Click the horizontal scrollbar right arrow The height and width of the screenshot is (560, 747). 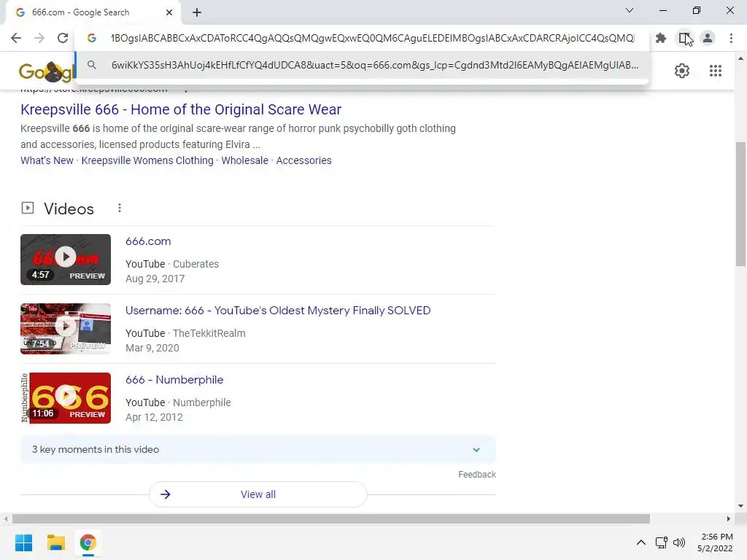[x=729, y=518]
